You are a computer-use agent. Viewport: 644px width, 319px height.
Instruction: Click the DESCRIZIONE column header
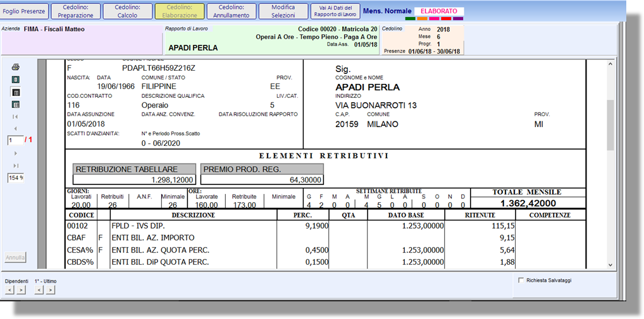pos(194,215)
